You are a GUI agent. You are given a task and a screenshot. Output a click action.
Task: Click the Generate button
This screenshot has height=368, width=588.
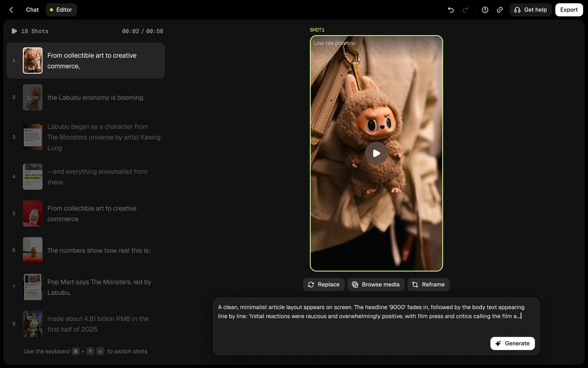pos(512,343)
